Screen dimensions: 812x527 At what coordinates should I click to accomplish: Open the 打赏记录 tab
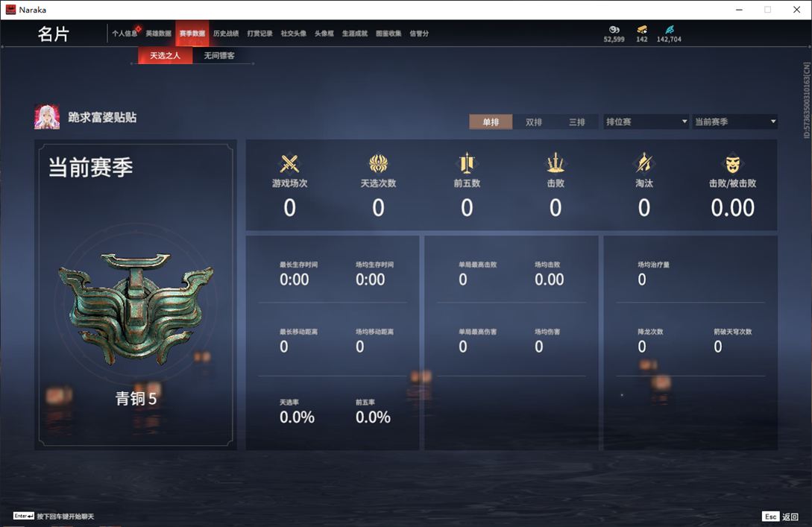tap(259, 33)
